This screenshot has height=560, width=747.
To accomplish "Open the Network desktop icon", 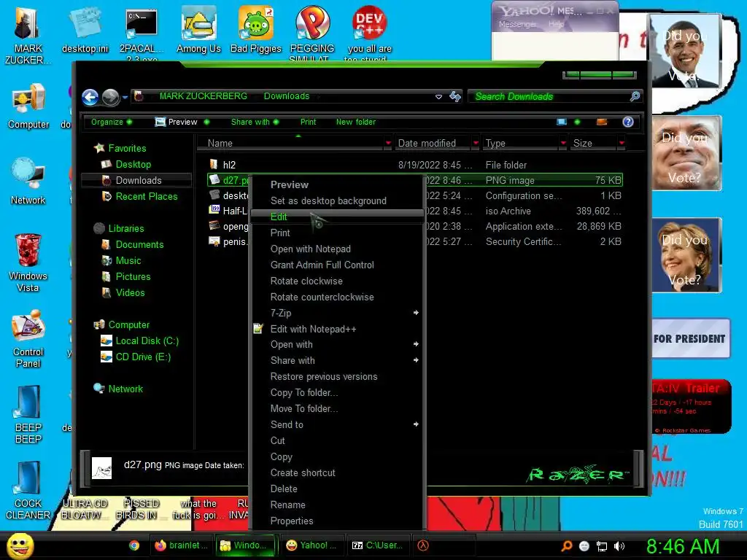I will [x=28, y=182].
